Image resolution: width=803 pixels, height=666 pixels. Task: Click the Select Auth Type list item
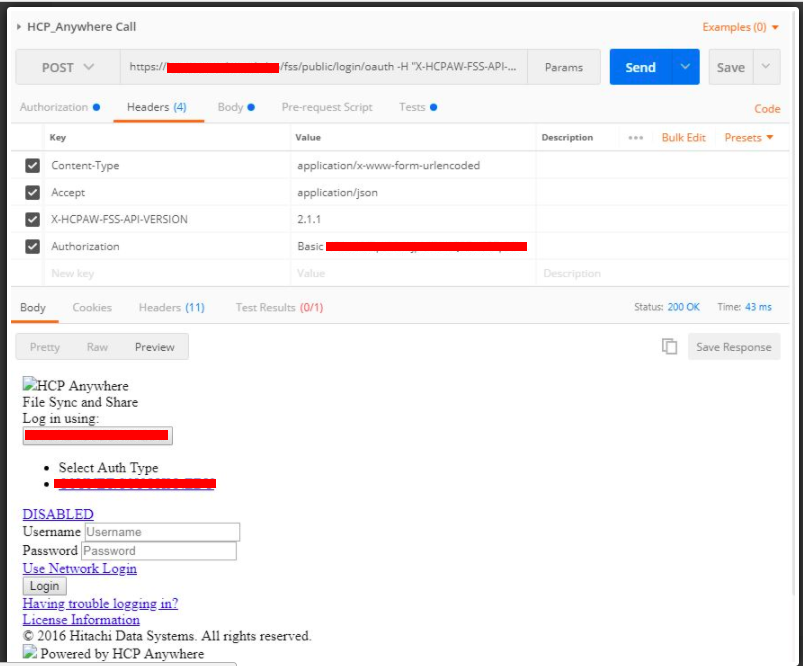click(108, 467)
